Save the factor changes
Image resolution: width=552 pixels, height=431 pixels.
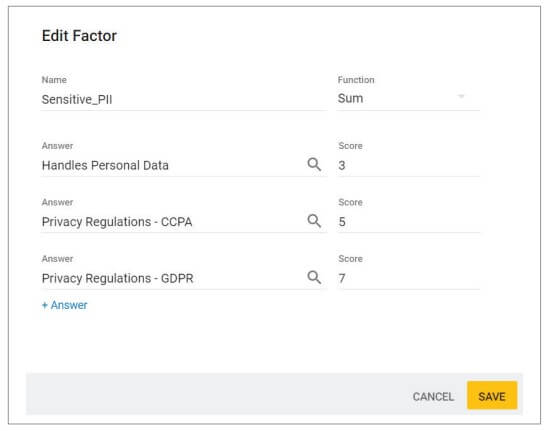[x=492, y=395]
